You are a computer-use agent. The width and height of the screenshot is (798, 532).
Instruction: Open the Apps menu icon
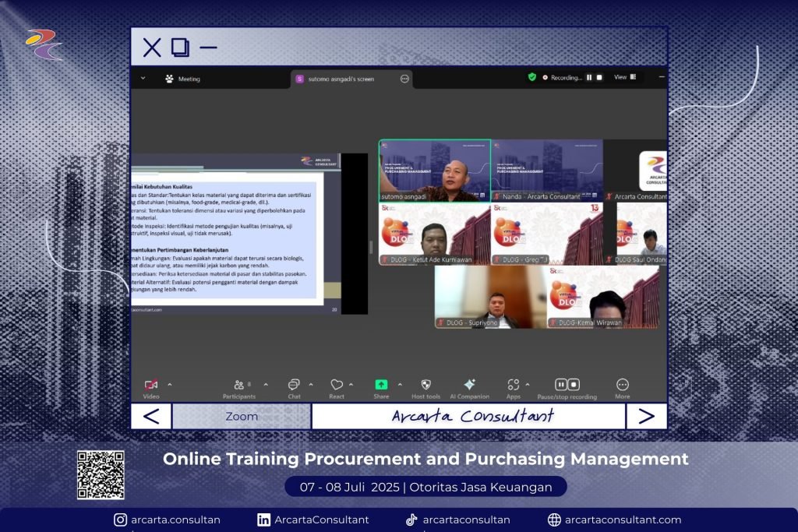513,385
